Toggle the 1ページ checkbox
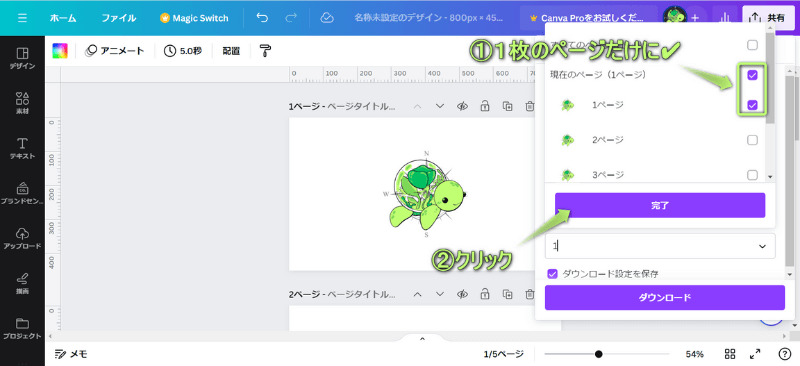This screenshot has width=800, height=366. tap(753, 105)
